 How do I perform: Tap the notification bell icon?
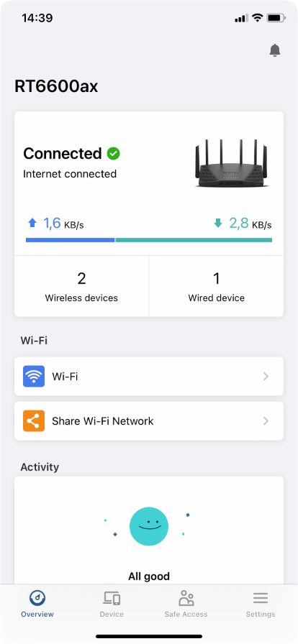(274, 50)
